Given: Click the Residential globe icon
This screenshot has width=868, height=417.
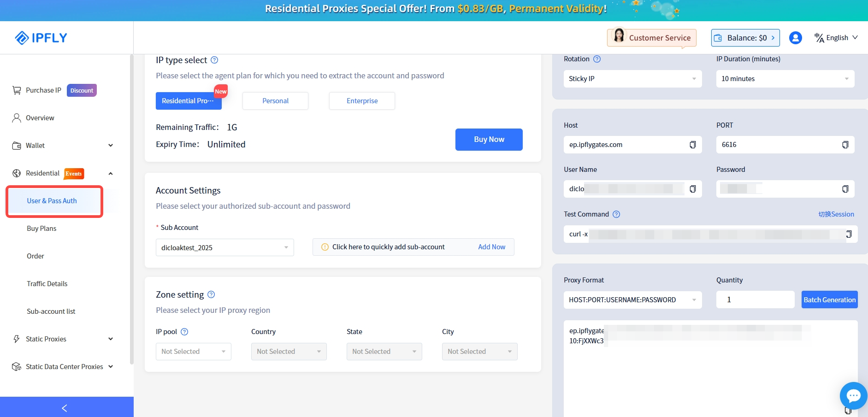Looking at the screenshot, I should (17, 173).
